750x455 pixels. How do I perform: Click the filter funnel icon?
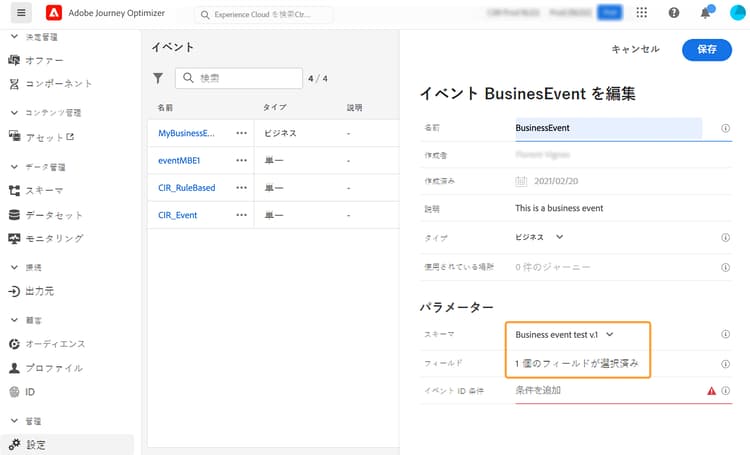coord(158,78)
